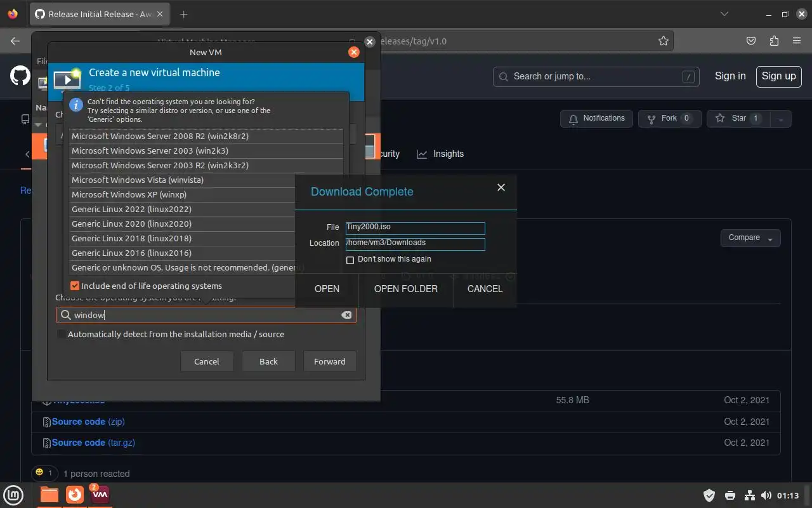Select Generic Linux 2020 (linux2020)
This screenshot has height=508, width=812.
[x=182, y=224]
